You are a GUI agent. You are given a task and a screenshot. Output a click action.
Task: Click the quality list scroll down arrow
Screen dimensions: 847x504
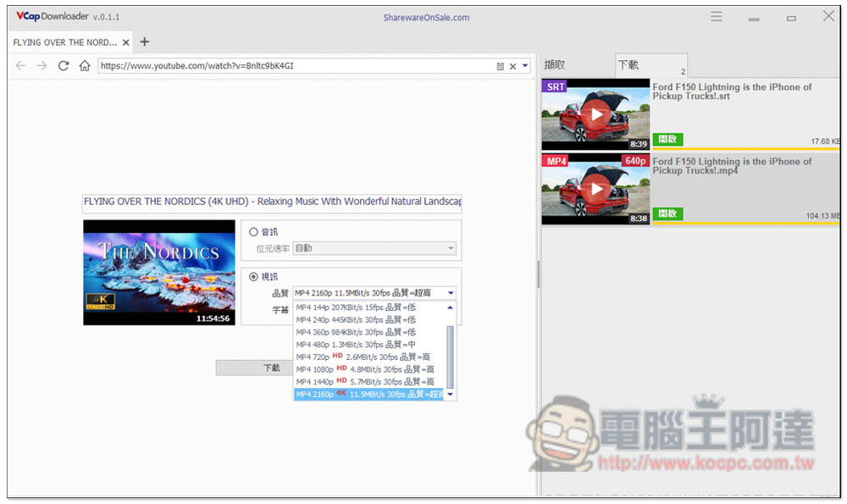(450, 395)
